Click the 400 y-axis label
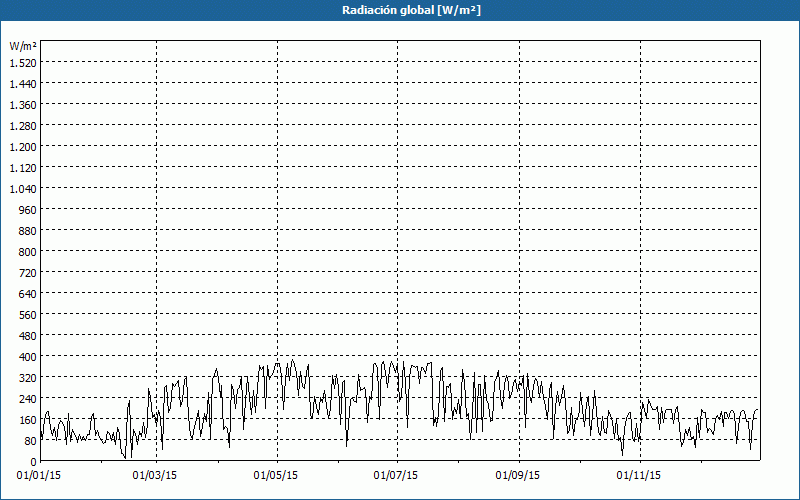 (x=28, y=357)
